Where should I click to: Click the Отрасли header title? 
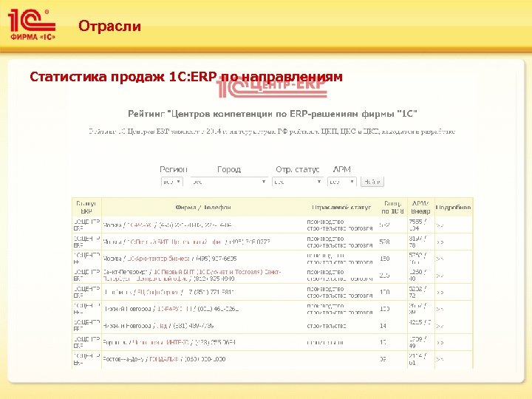[109, 26]
